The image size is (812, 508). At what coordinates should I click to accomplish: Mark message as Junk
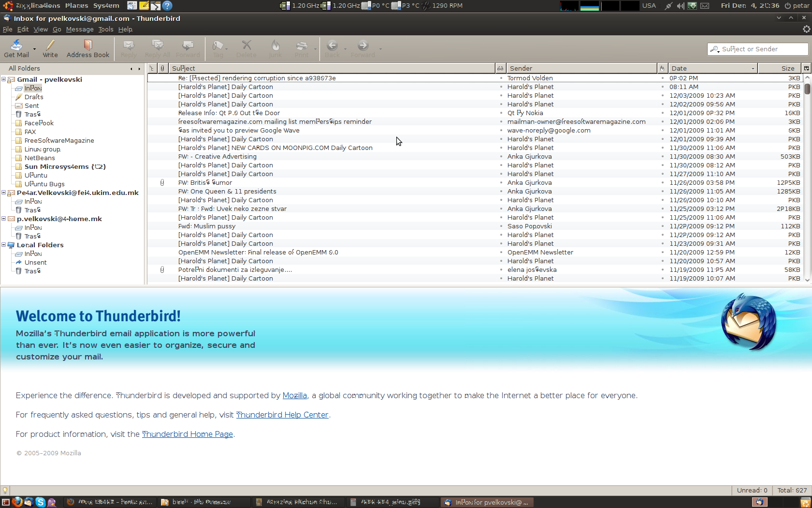tap(275, 48)
